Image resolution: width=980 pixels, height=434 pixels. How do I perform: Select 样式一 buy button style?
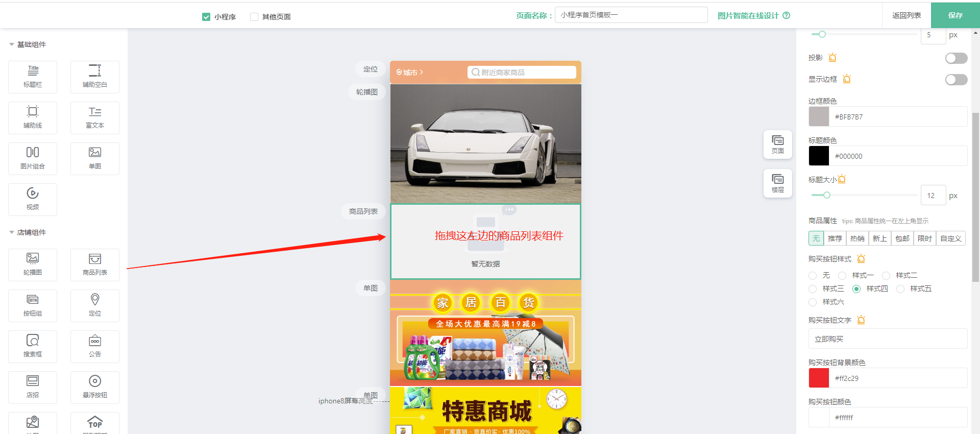(843, 276)
